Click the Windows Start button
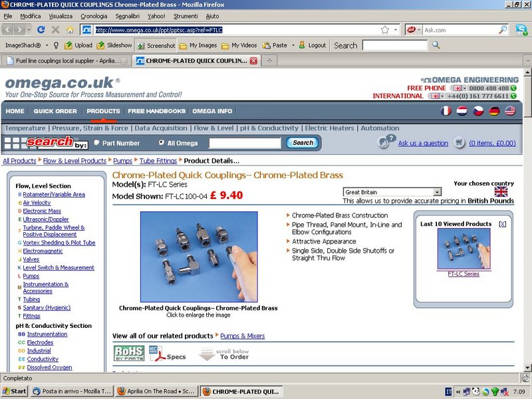The height and width of the screenshot is (399, 532). (x=14, y=391)
